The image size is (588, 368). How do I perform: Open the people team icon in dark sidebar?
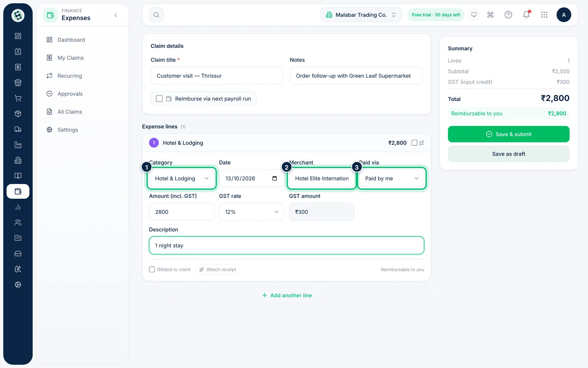[x=18, y=222]
